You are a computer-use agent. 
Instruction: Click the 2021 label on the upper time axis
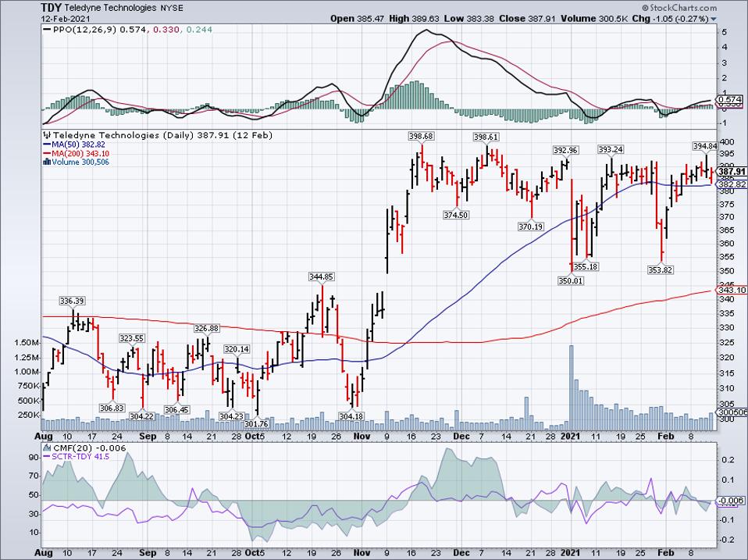[x=571, y=436]
